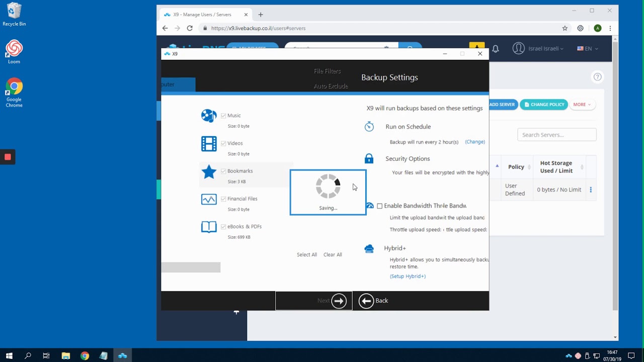Toggle the Bookmarks checkbox
This screenshot has width=644, height=362.
(x=223, y=171)
